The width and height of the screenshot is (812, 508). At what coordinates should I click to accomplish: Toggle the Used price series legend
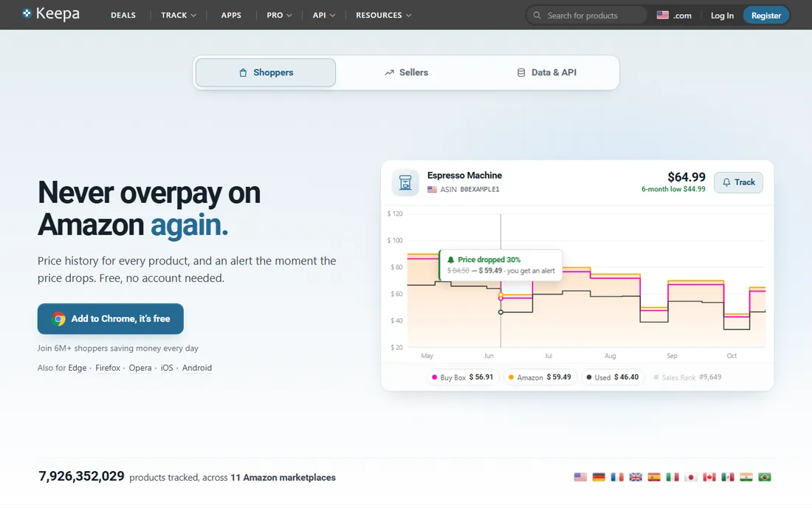pyautogui.click(x=613, y=377)
